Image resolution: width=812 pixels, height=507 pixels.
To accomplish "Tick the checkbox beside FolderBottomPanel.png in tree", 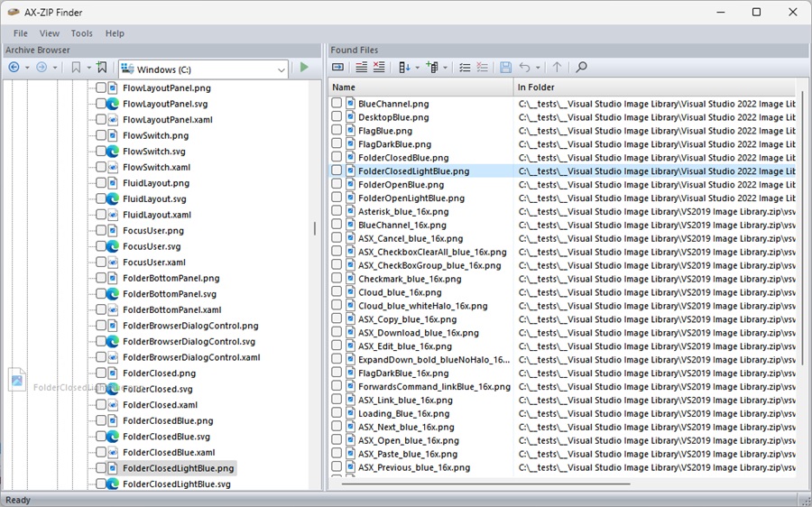I will (x=101, y=278).
